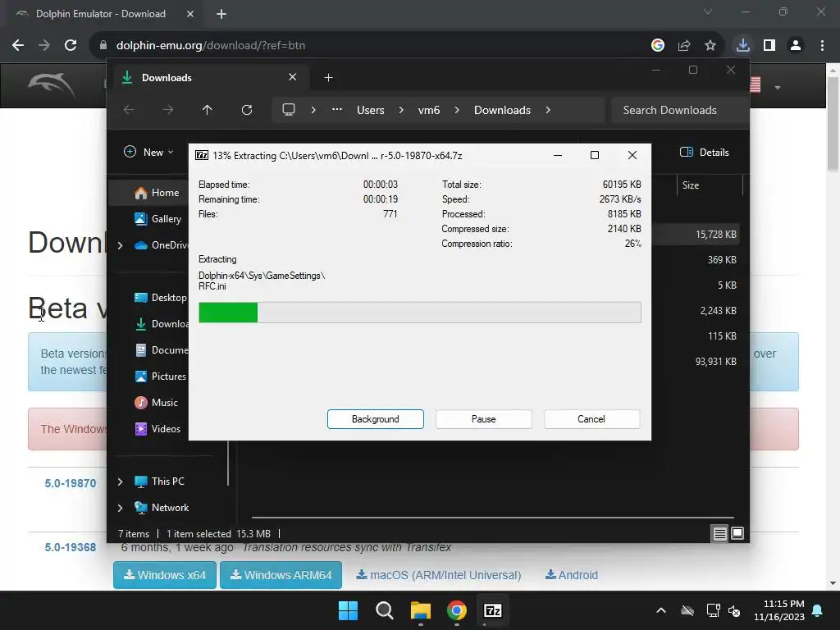The image size is (840, 630).
Task: Bookmark this page with the star icon
Action: (x=710, y=45)
